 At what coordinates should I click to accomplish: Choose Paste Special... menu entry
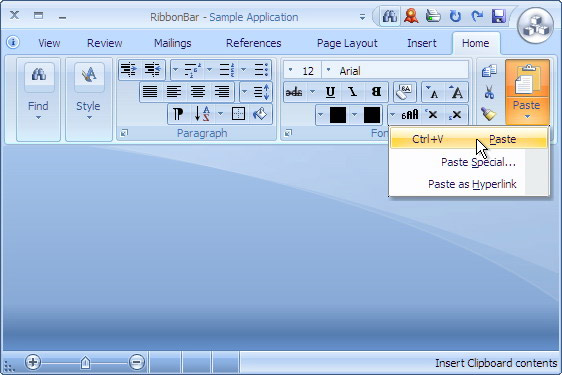[x=468, y=162]
